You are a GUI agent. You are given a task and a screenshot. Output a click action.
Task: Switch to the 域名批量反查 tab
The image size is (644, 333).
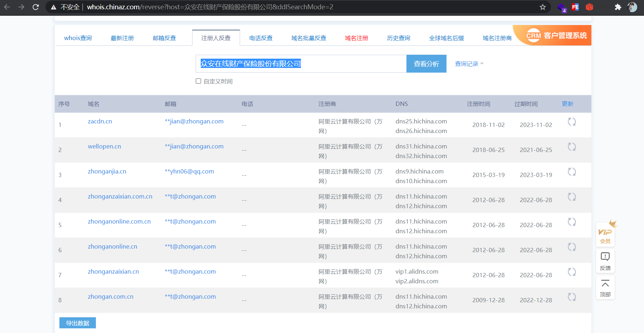[309, 38]
